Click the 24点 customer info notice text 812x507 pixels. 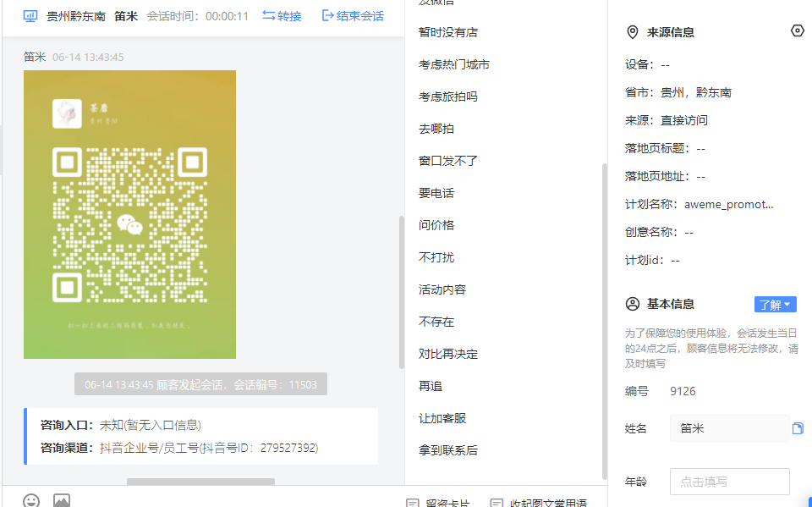711,349
